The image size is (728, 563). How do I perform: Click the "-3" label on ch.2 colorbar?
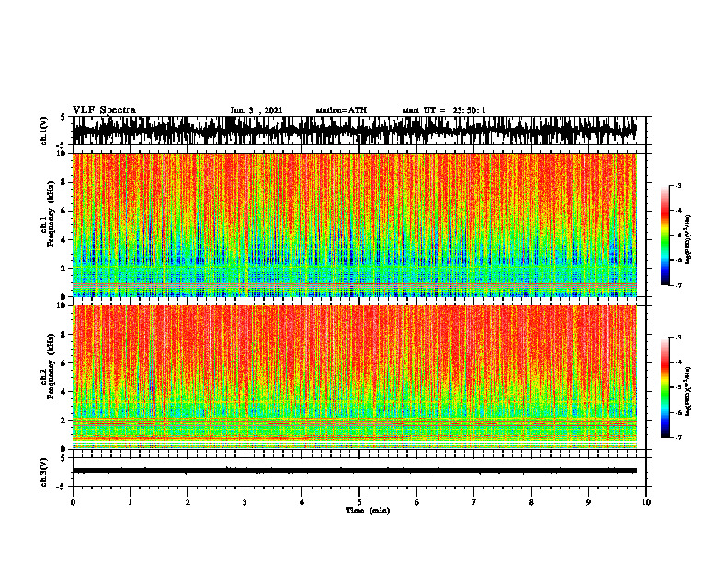coord(677,338)
